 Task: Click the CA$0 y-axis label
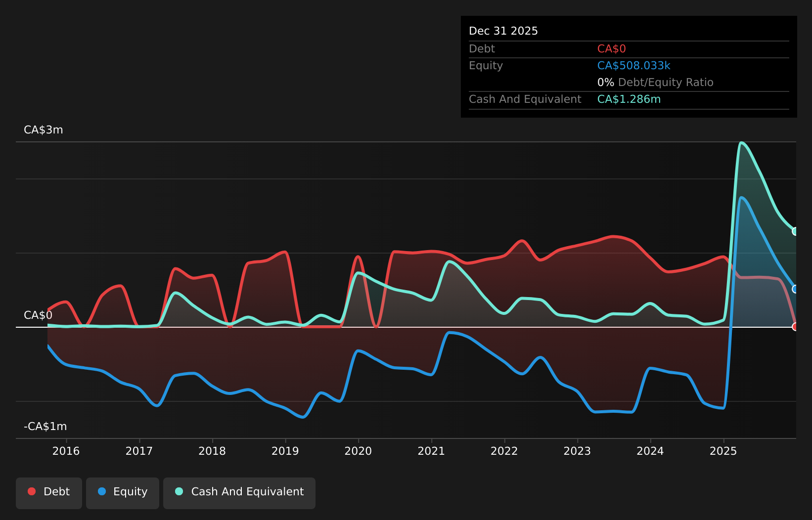[x=38, y=315]
